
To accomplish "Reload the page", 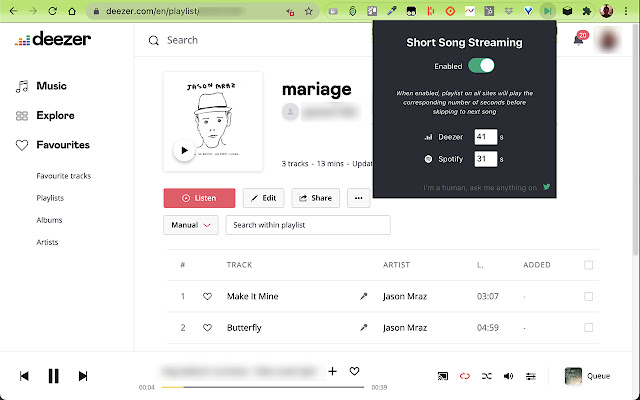I will 52,11.
